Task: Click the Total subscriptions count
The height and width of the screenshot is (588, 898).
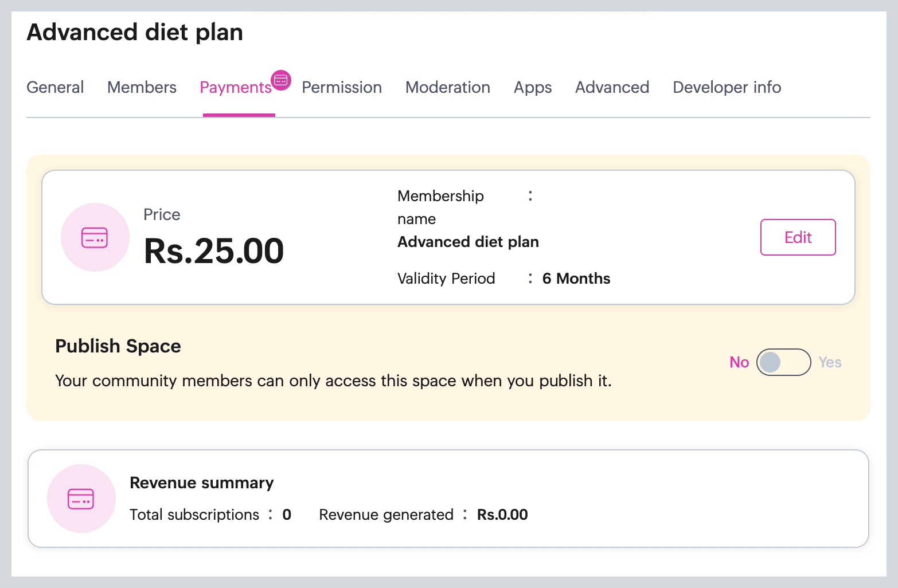Action: coord(287,515)
